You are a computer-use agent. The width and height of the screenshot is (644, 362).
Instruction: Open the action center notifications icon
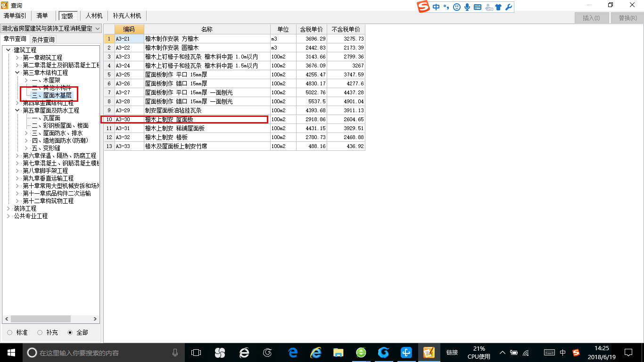[628, 353]
